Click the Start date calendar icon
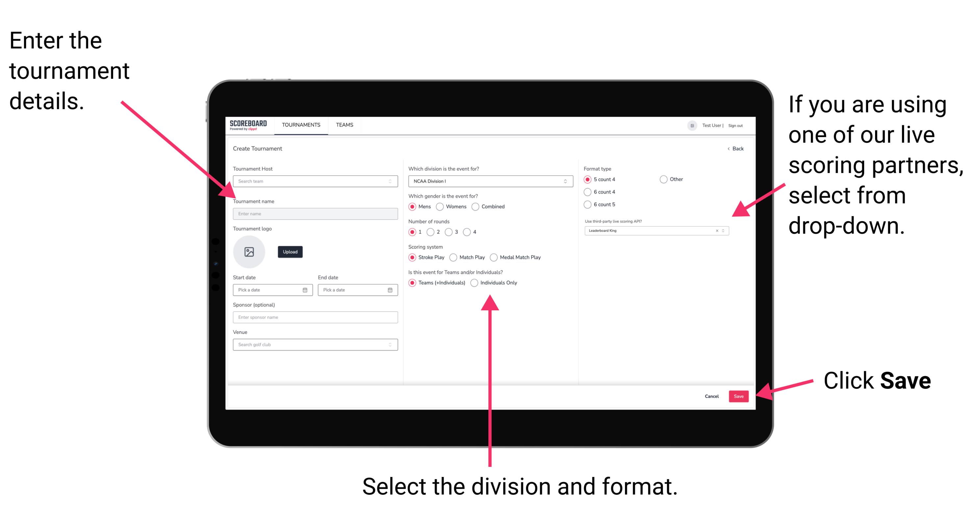The image size is (980, 527). (x=306, y=290)
